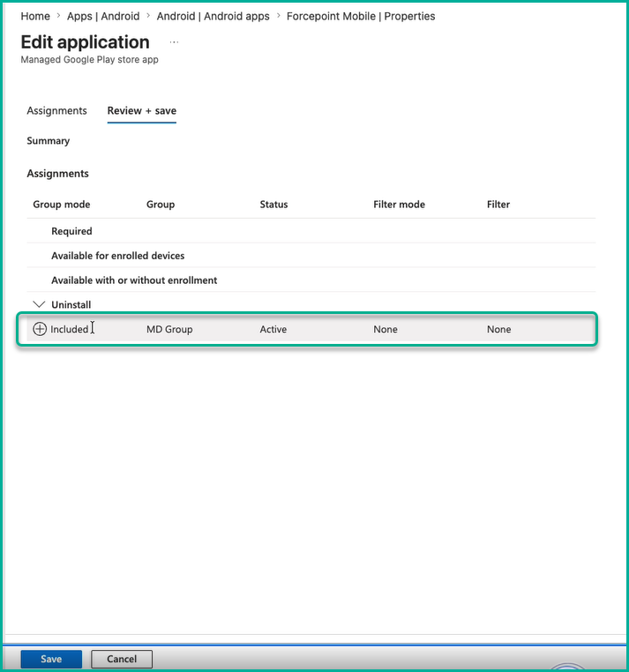Switch to the Assignments tab
629x672 pixels.
pyautogui.click(x=56, y=110)
